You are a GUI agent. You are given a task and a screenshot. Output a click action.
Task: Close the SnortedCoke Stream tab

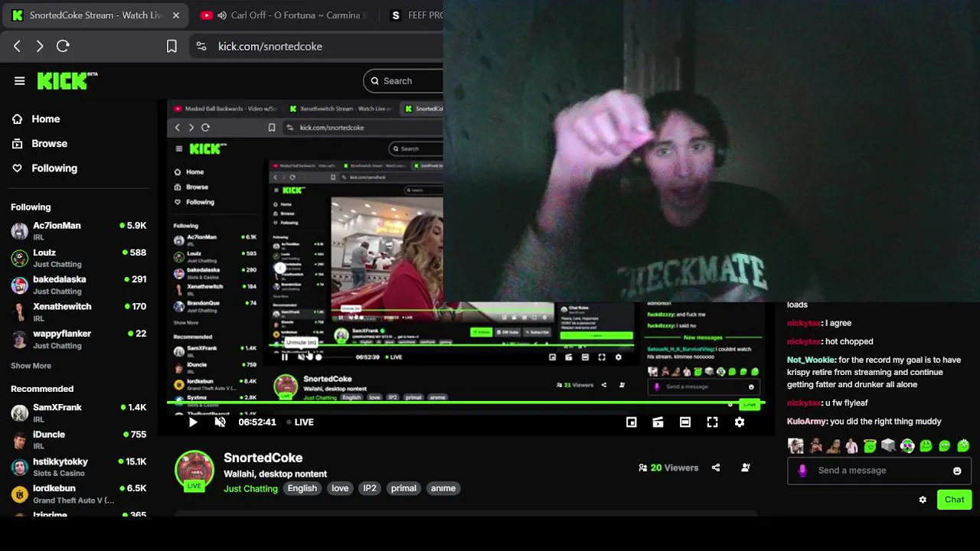click(176, 15)
